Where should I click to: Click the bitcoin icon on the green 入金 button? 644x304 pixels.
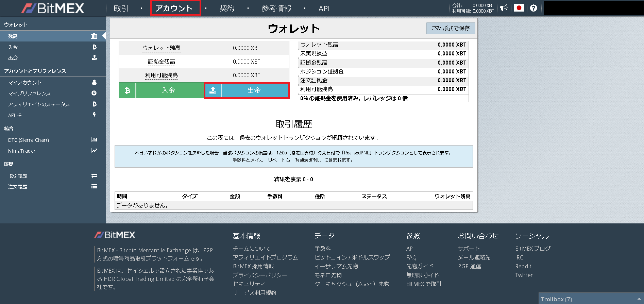click(x=128, y=90)
